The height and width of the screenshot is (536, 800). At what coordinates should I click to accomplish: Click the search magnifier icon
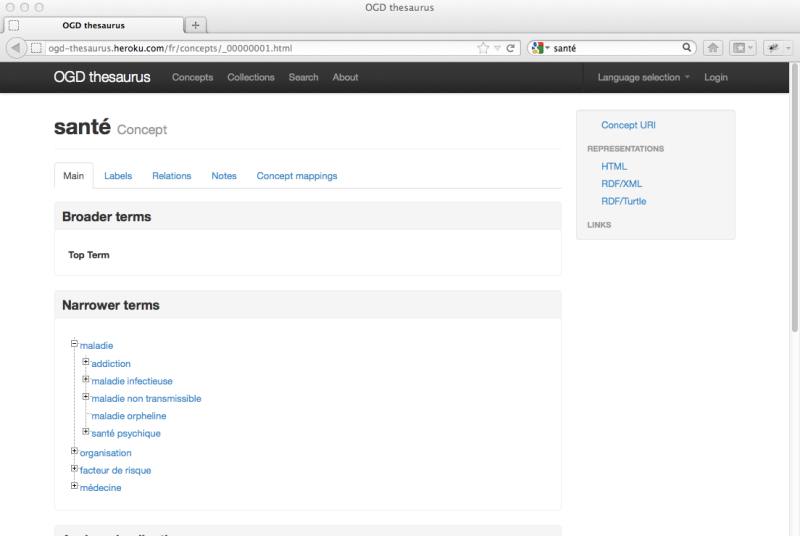pos(687,47)
